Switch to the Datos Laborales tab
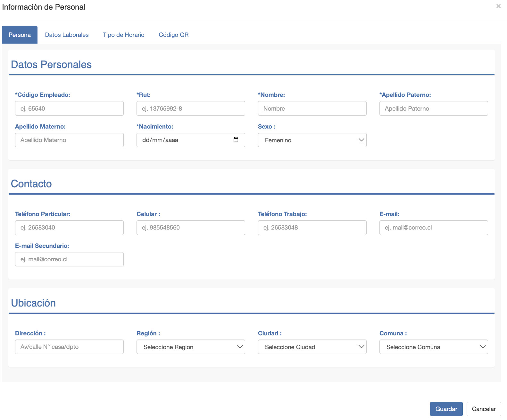Screen dimensions: 507x420 (x=67, y=35)
